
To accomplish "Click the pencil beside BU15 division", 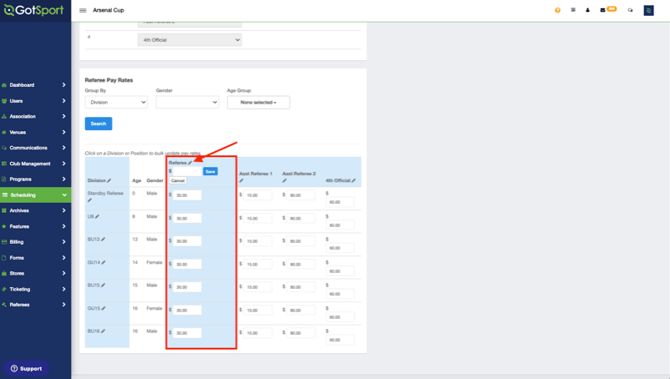I will point(103,285).
